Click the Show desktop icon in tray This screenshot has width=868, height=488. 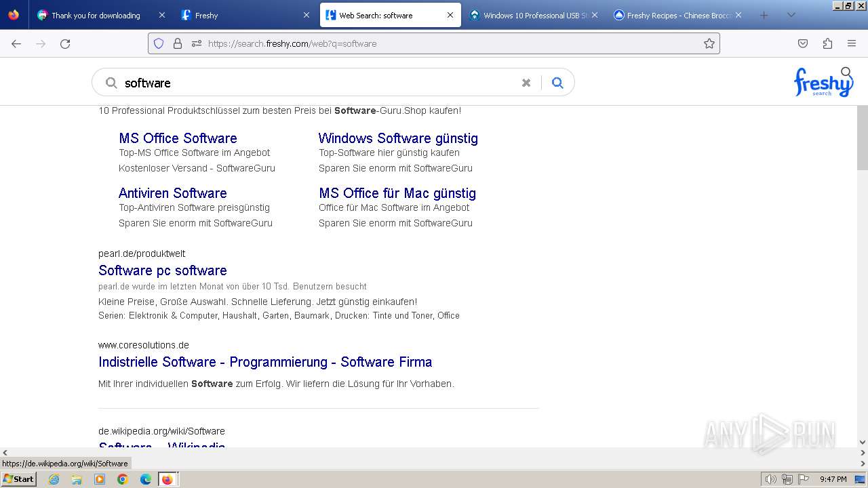[860, 479]
